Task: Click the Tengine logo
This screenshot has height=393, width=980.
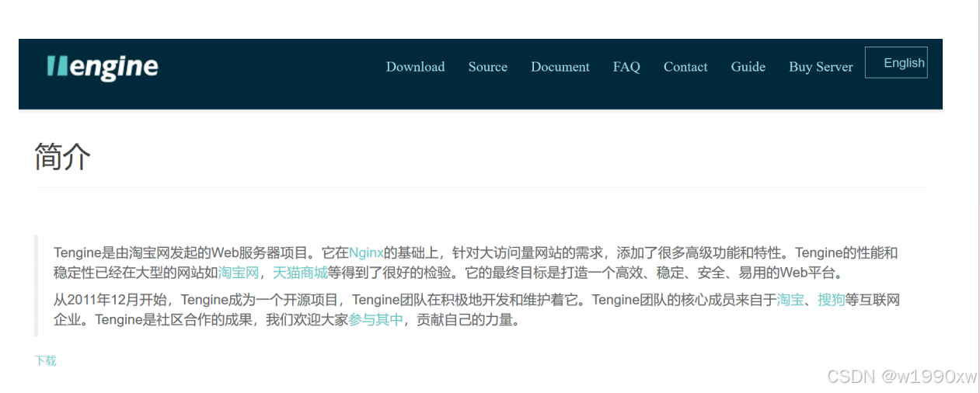Action: click(x=103, y=68)
